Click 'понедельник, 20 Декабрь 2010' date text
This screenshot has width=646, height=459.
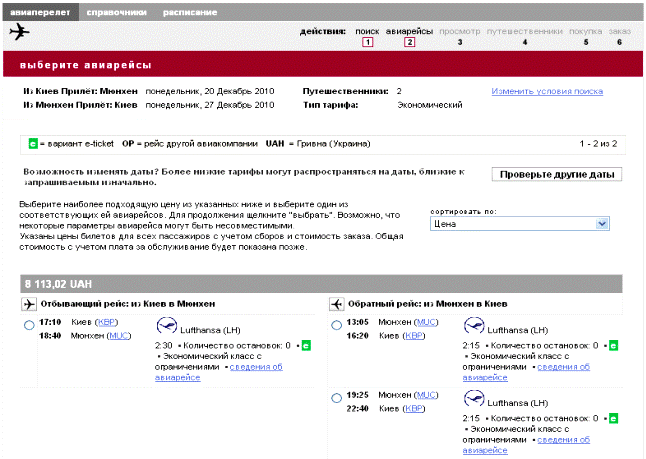pyautogui.click(x=210, y=91)
